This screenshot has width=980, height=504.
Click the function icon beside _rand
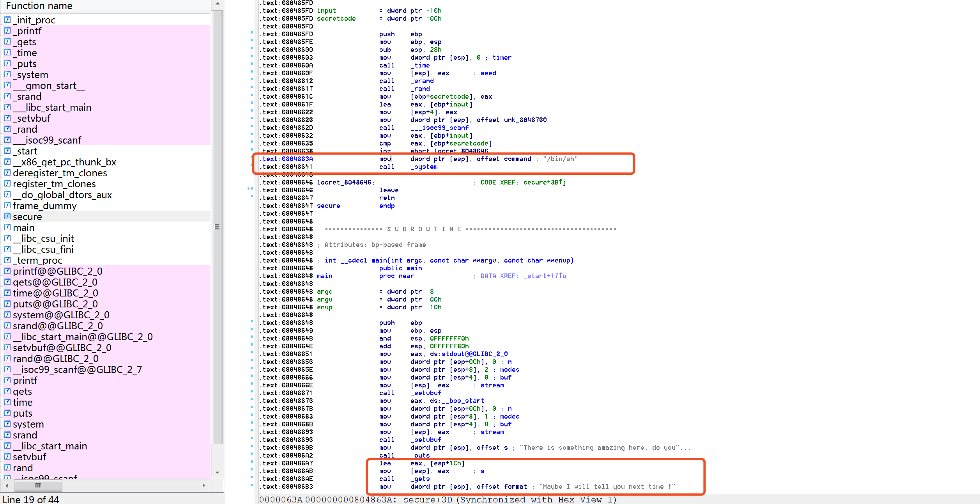point(7,129)
